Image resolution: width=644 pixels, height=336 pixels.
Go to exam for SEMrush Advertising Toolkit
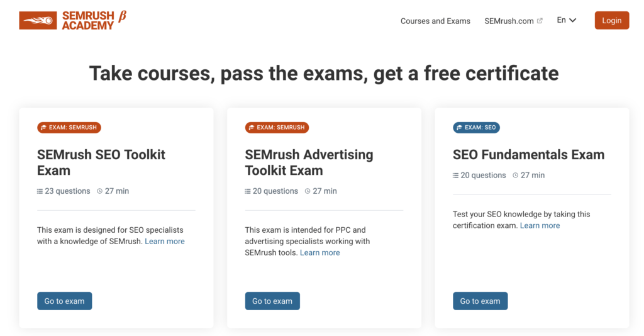coord(272,301)
